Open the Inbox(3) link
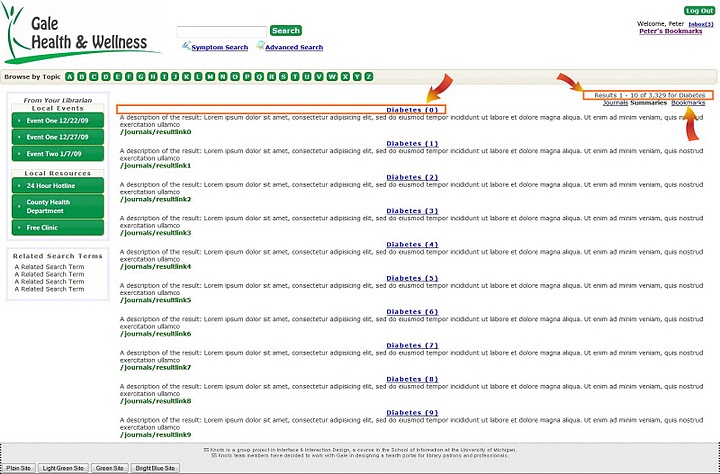Image resolution: width=720 pixels, height=474 pixels. tap(701, 23)
